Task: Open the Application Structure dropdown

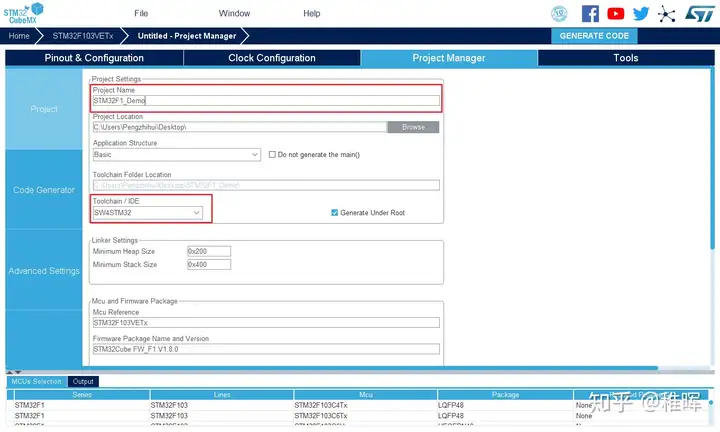Action: (177, 155)
